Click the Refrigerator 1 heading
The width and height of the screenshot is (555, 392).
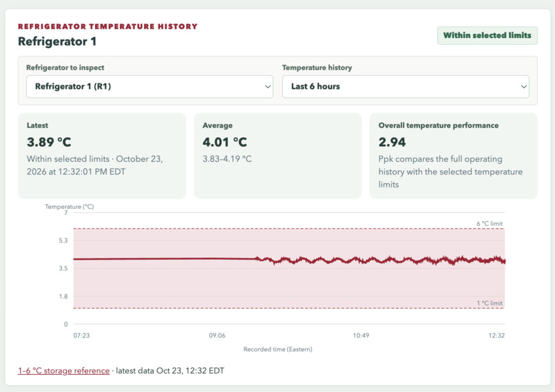point(57,41)
